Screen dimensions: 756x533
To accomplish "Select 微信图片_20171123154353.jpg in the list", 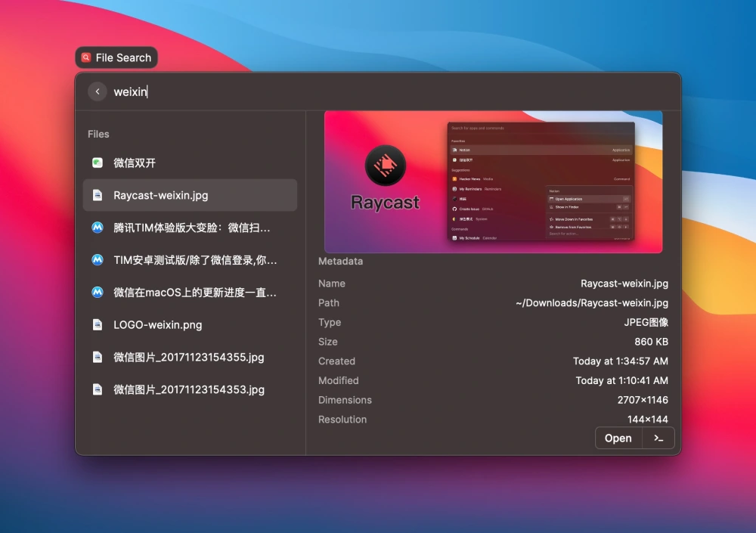I will (x=190, y=389).
